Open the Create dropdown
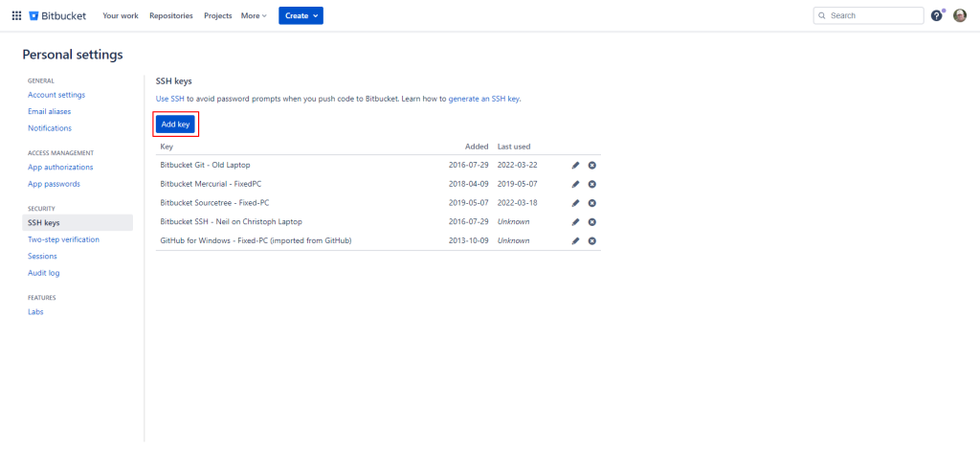This screenshot has height=453, width=980. [301, 15]
